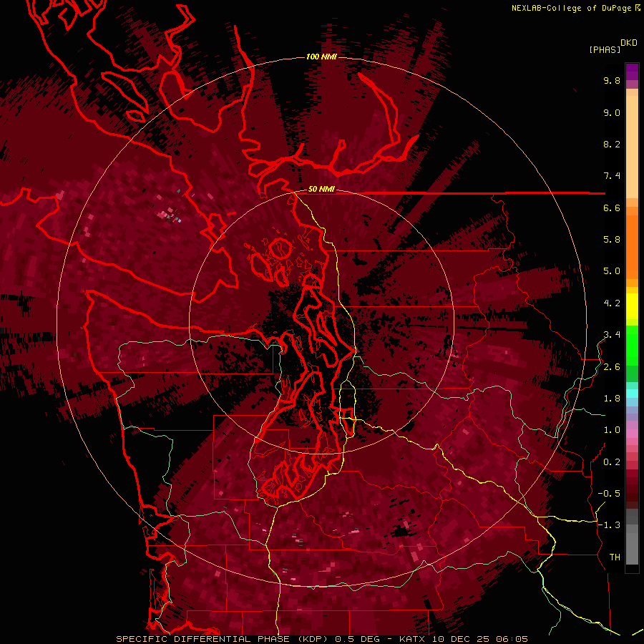This screenshot has width=644, height=644.
Task: Click the 0.5 DEG elevation text in caption
Action: tap(357, 639)
